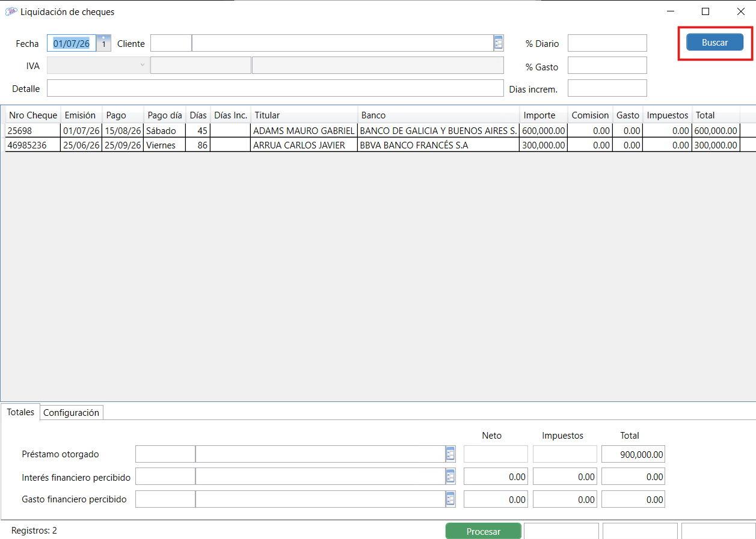Sort by Nro Cheque column header

pos(33,115)
